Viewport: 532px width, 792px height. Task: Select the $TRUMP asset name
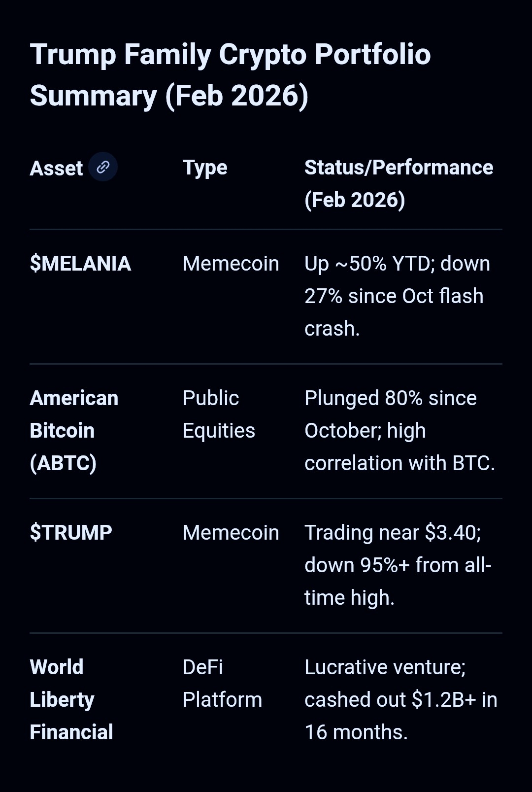click(71, 533)
